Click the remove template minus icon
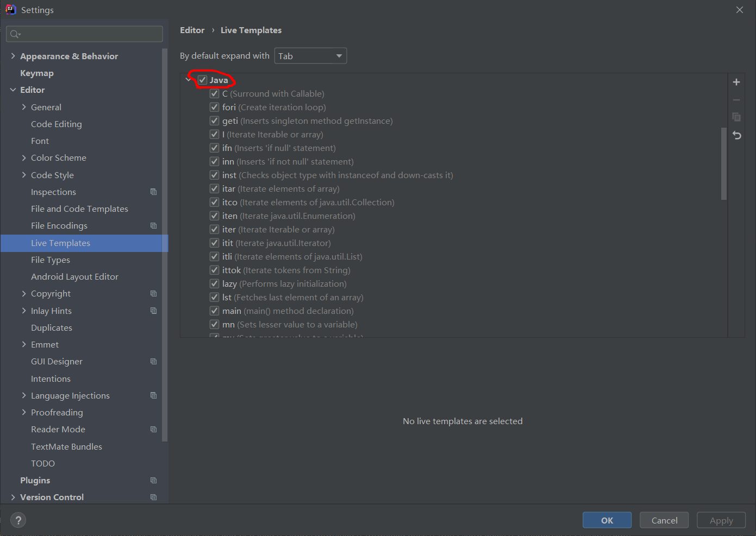The width and height of the screenshot is (756, 536). [736, 100]
